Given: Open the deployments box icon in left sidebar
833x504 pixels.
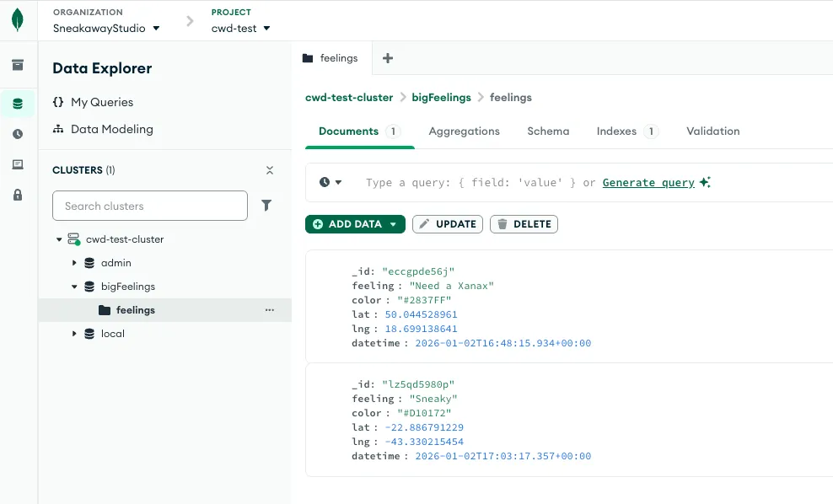Looking at the screenshot, I should pos(17,63).
